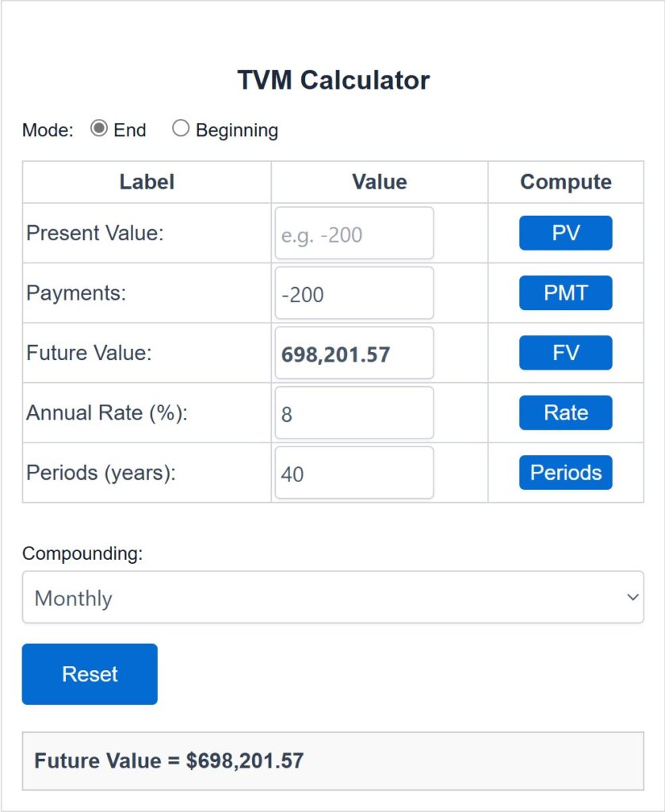Click the Future Value input field
Viewport: 665px width, 812px height.
(x=354, y=353)
